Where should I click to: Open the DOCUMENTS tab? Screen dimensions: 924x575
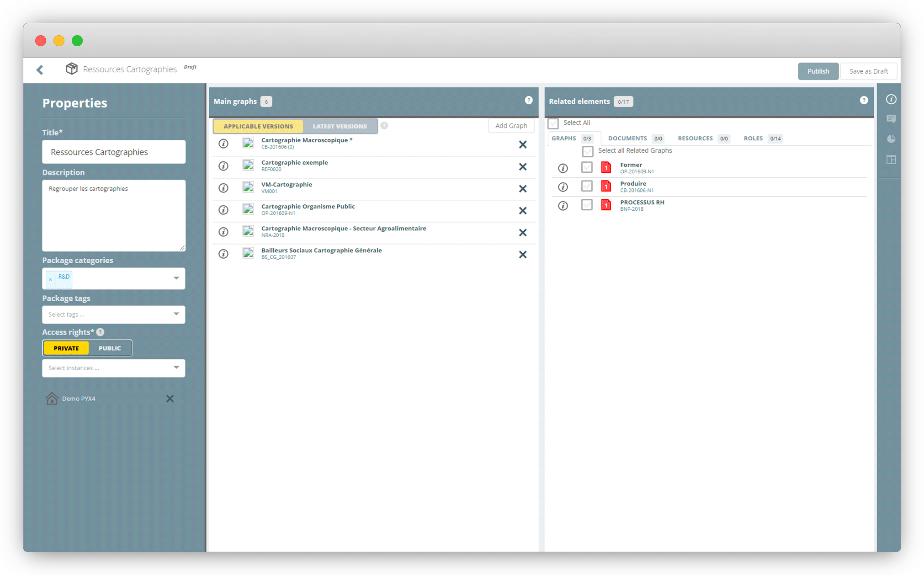tap(636, 138)
